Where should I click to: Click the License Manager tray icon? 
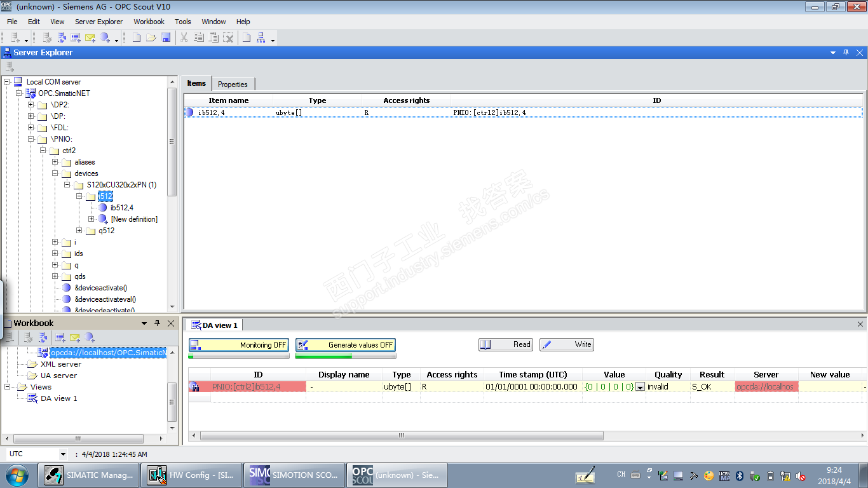coord(724,475)
